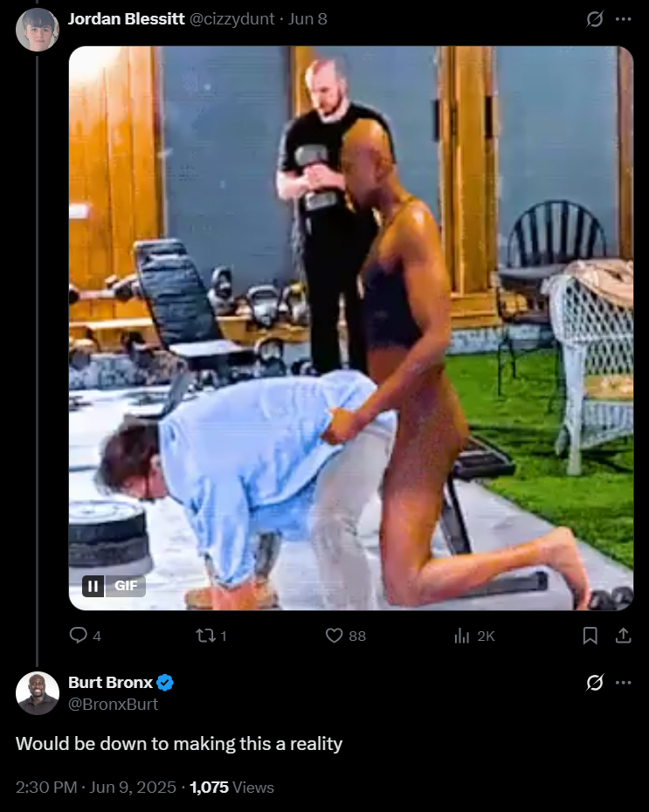Open the Burt Bronx display name

pyautogui.click(x=110, y=683)
